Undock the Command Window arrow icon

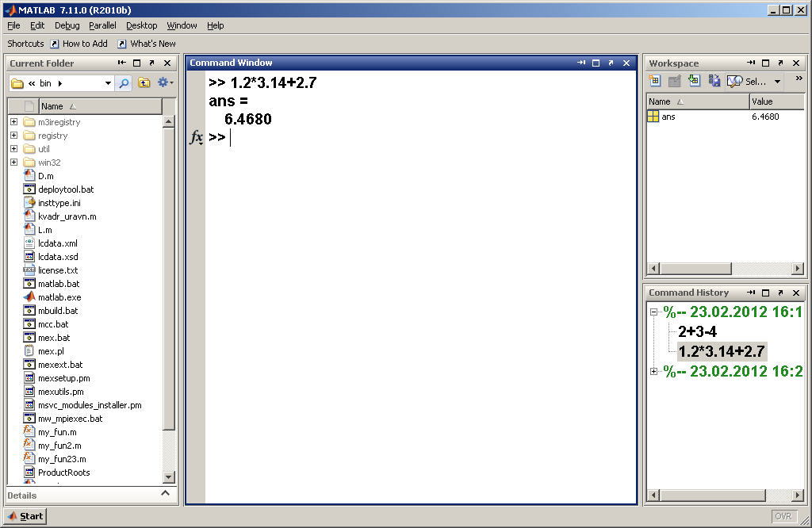(x=611, y=63)
